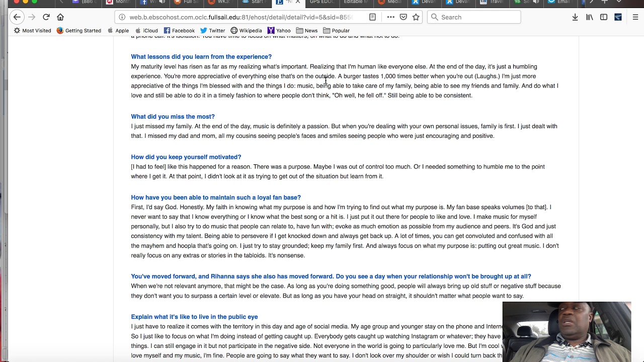Expand the News bookmarks folder
This screenshot has height=362, width=644.
click(306, 31)
